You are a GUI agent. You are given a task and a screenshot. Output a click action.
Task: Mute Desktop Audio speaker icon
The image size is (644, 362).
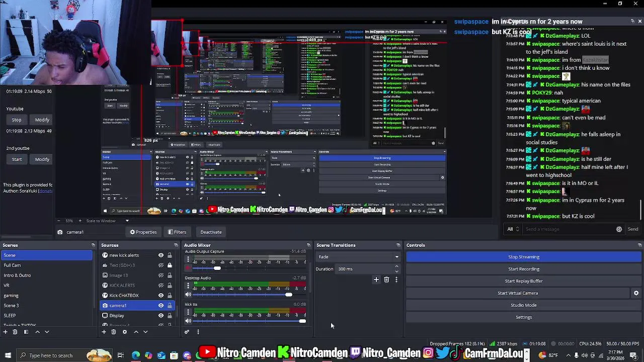188,295
